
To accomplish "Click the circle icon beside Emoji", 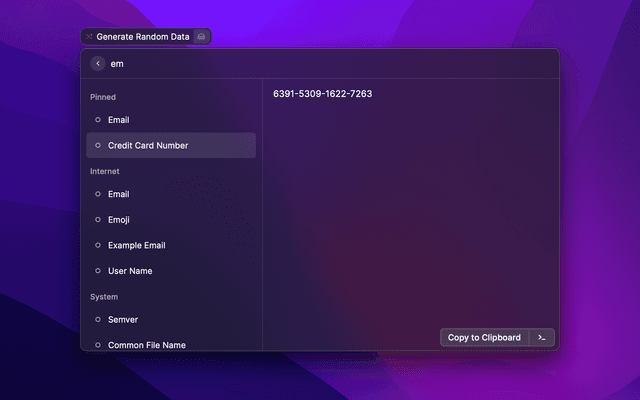I will pos(97,220).
